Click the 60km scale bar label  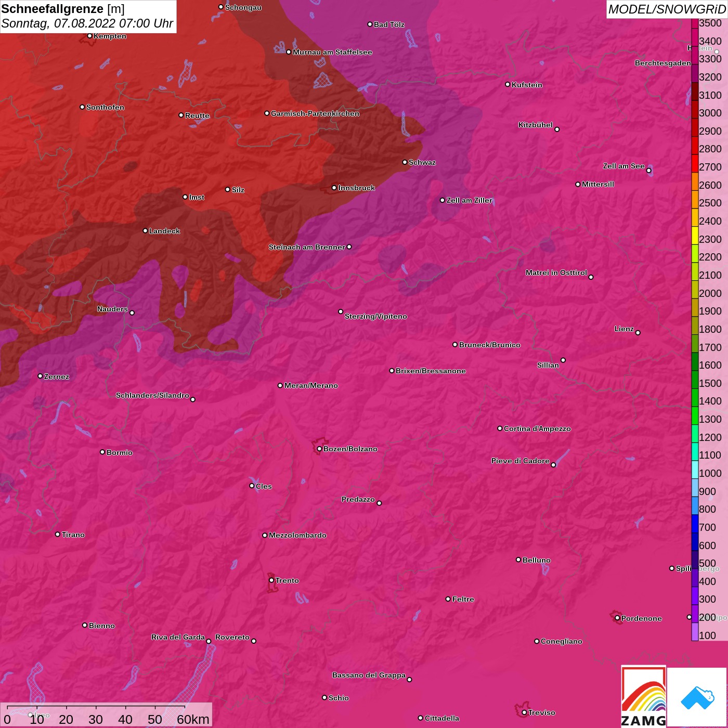click(193, 719)
